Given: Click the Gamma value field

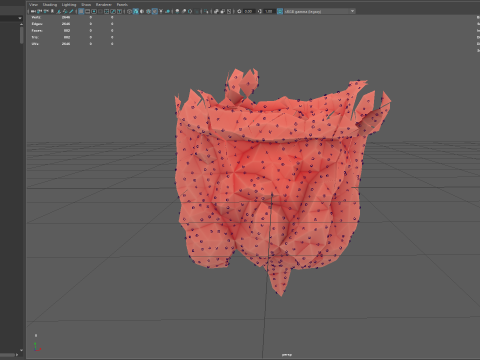Looking at the screenshot, I should click(x=269, y=11).
